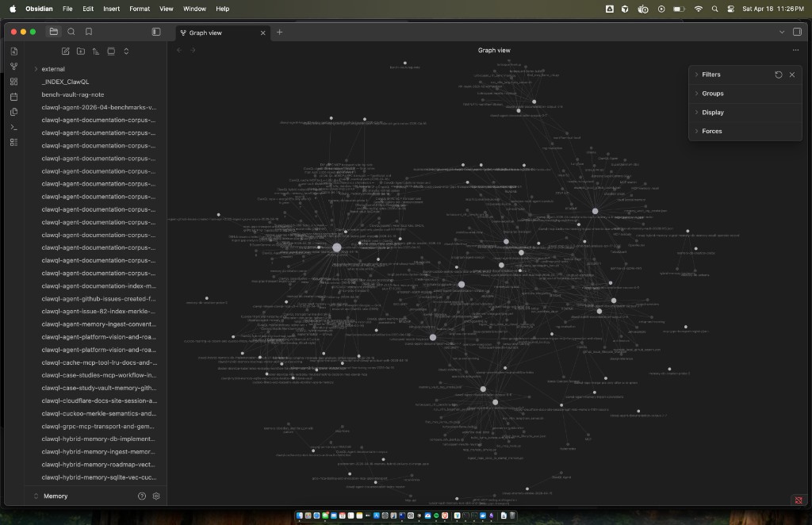Toggle the left sidebar
This screenshot has width=812, height=525.
point(156,32)
